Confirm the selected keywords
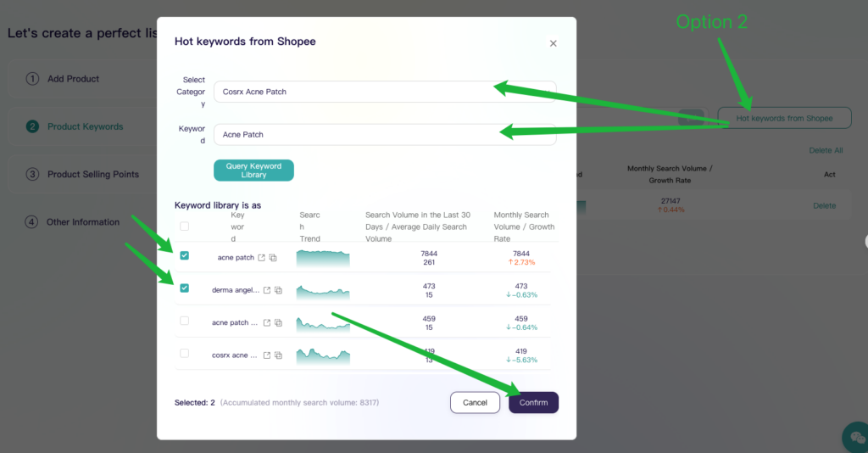Viewport: 868px width, 453px height. (533, 402)
